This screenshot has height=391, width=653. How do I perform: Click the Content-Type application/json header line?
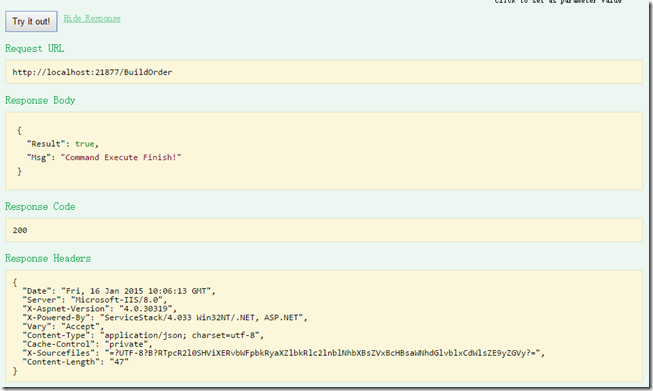[x=143, y=335]
